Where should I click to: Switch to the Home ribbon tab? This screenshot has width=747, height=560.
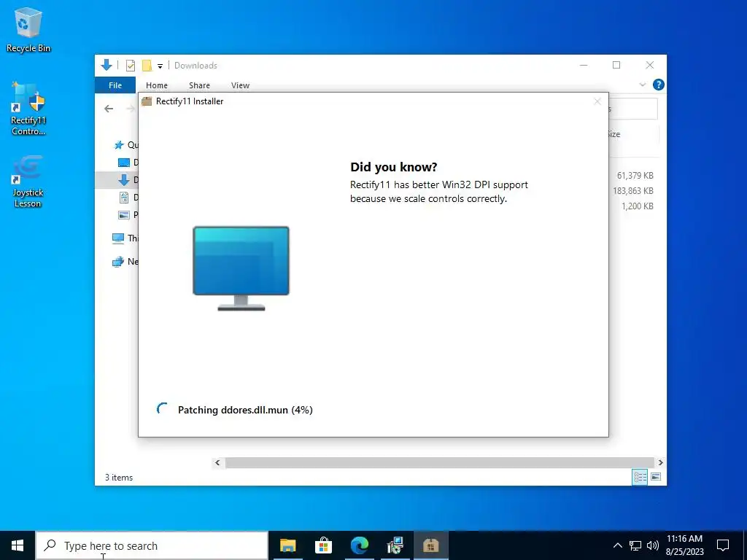tap(157, 85)
